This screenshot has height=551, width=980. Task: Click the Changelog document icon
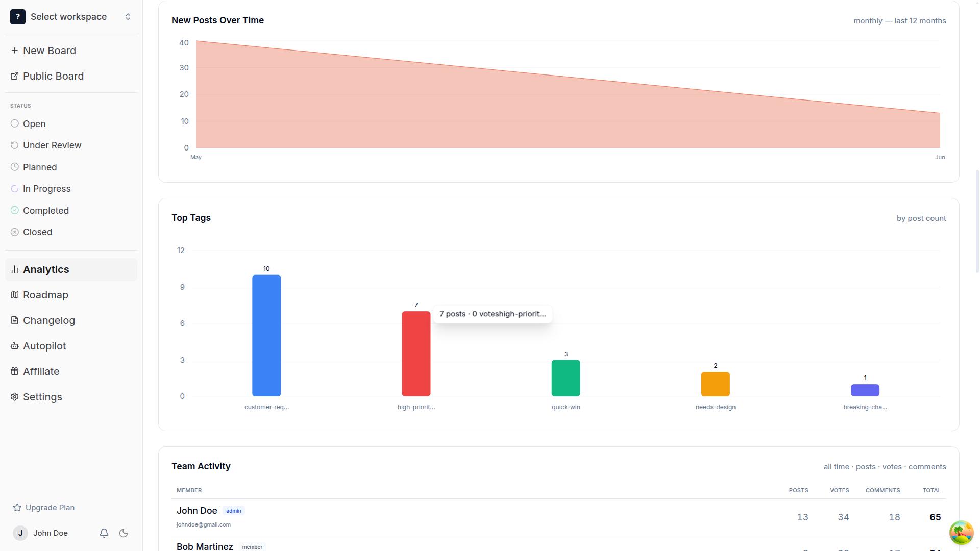tap(15, 320)
